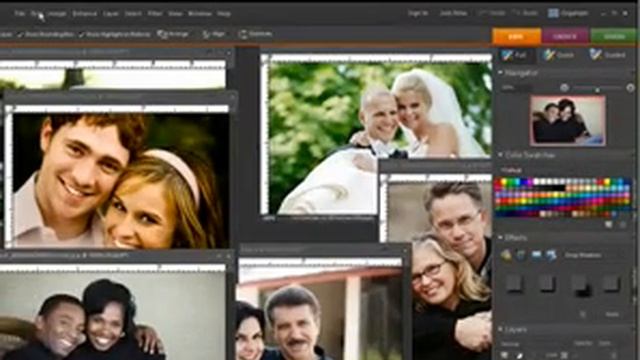Toggle Show Highlight on Rollover checkbox
This screenshot has height=360, width=640.
(x=115, y=35)
